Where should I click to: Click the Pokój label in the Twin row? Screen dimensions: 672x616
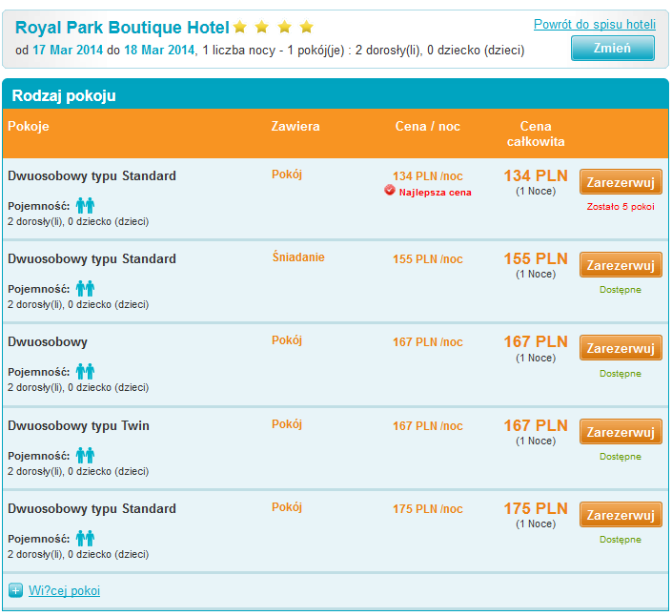(287, 424)
